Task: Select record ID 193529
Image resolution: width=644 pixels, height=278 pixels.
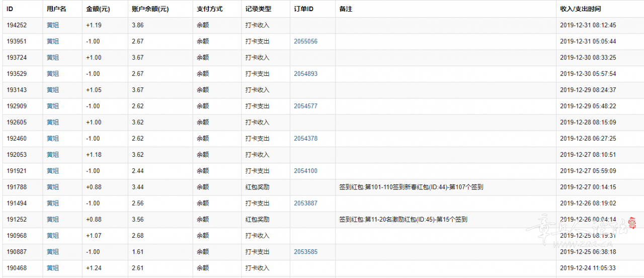Action: [x=17, y=74]
